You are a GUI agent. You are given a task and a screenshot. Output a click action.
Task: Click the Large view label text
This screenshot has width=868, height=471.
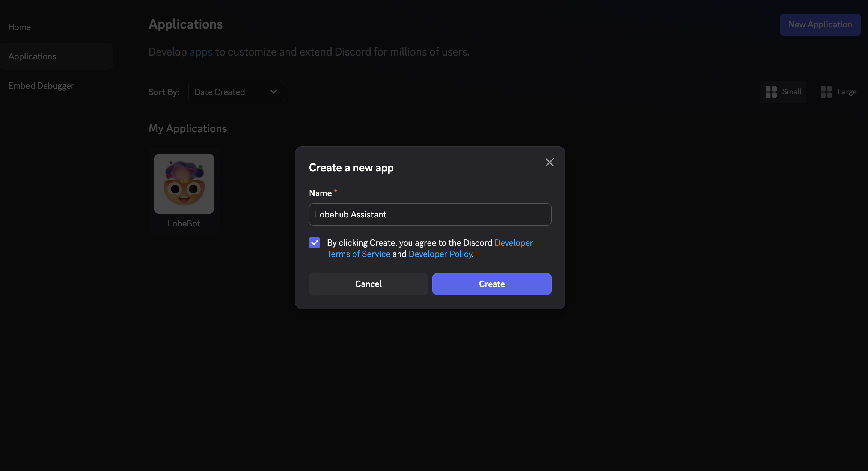[847, 92]
